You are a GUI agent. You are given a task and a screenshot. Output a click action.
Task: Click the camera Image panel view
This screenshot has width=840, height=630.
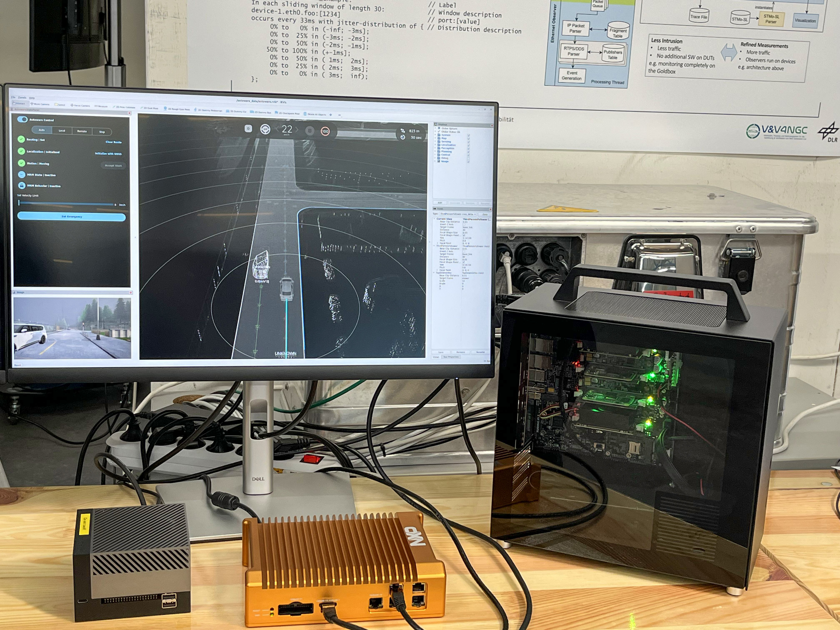point(72,328)
